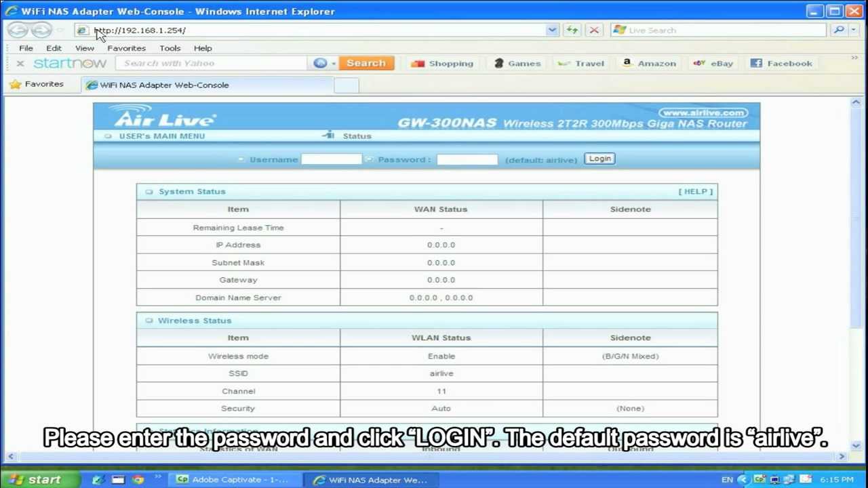Click the Chrome quick launch icon
The width and height of the screenshot is (868, 488).
click(x=138, y=479)
